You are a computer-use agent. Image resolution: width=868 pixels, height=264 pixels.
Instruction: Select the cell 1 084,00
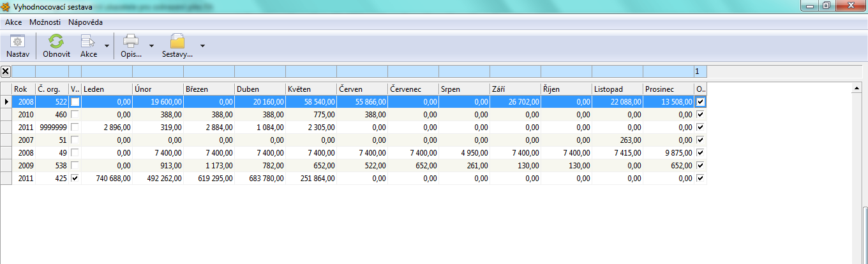[x=260, y=128]
